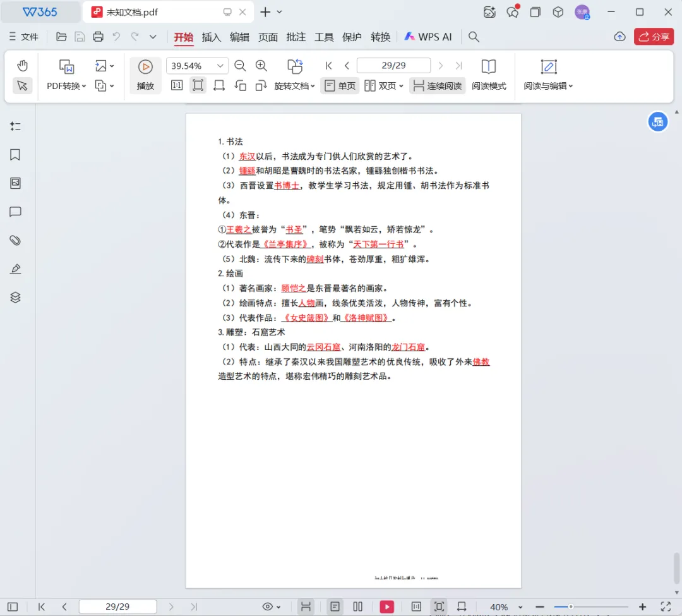Click the red 分享 share button
This screenshot has width=682, height=616.
pos(654,37)
